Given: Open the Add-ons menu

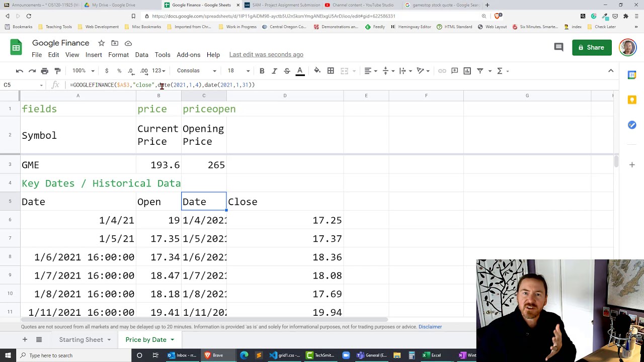Looking at the screenshot, I should (188, 55).
